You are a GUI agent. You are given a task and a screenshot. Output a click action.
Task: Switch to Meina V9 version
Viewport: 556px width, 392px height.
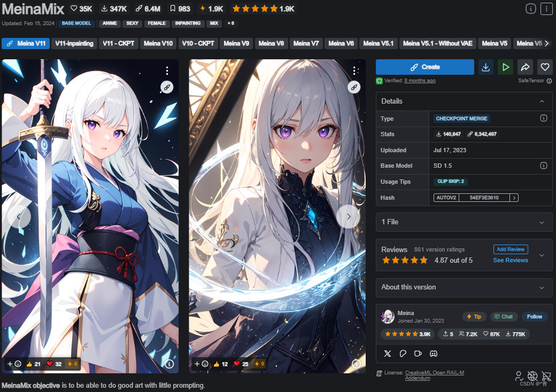pyautogui.click(x=236, y=43)
